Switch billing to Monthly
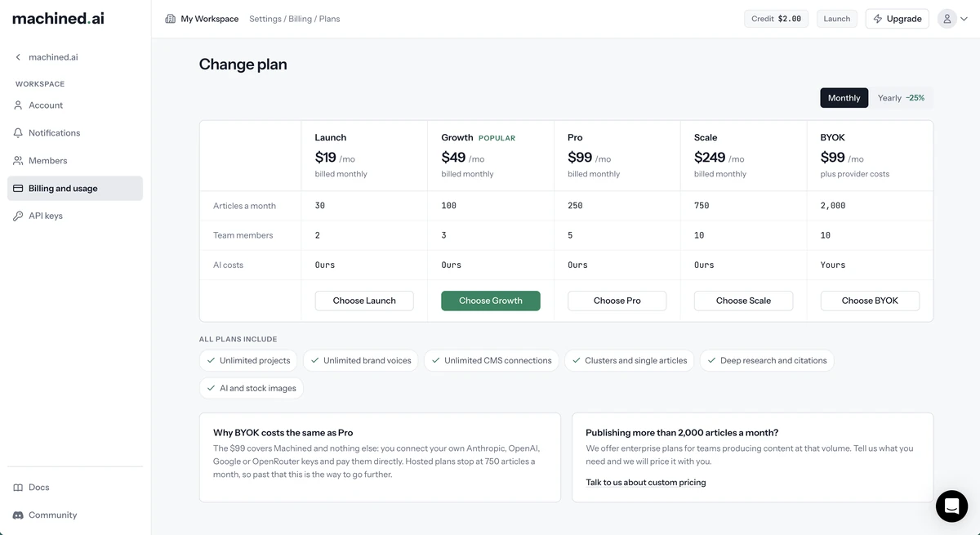Viewport: 980px width, 535px height. pos(844,98)
